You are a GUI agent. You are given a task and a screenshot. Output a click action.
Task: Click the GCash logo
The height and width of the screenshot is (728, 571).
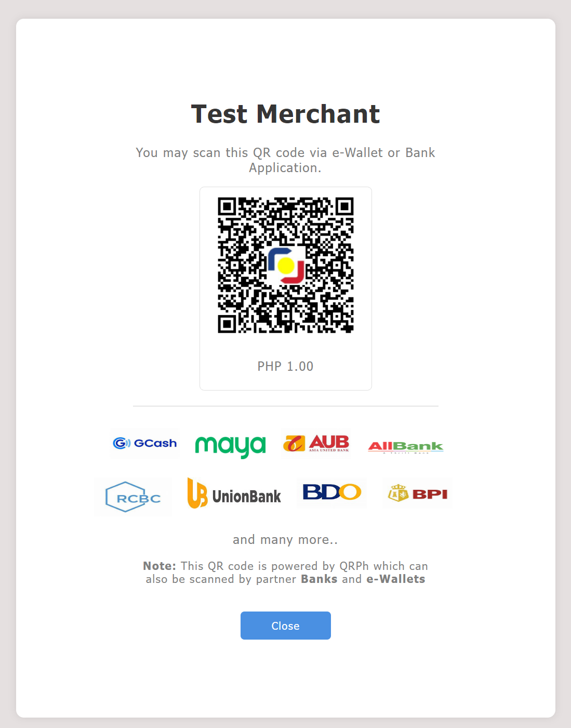coord(145,444)
